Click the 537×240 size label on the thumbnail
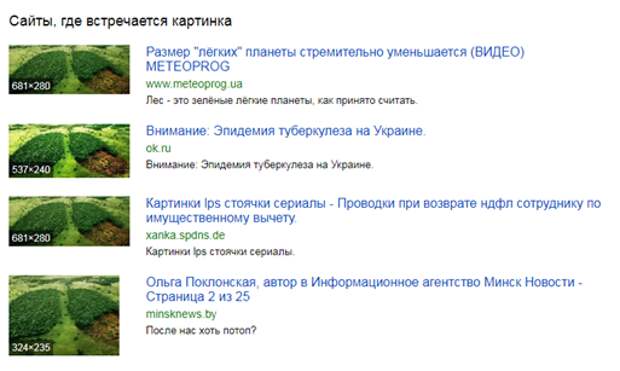 click(31, 170)
